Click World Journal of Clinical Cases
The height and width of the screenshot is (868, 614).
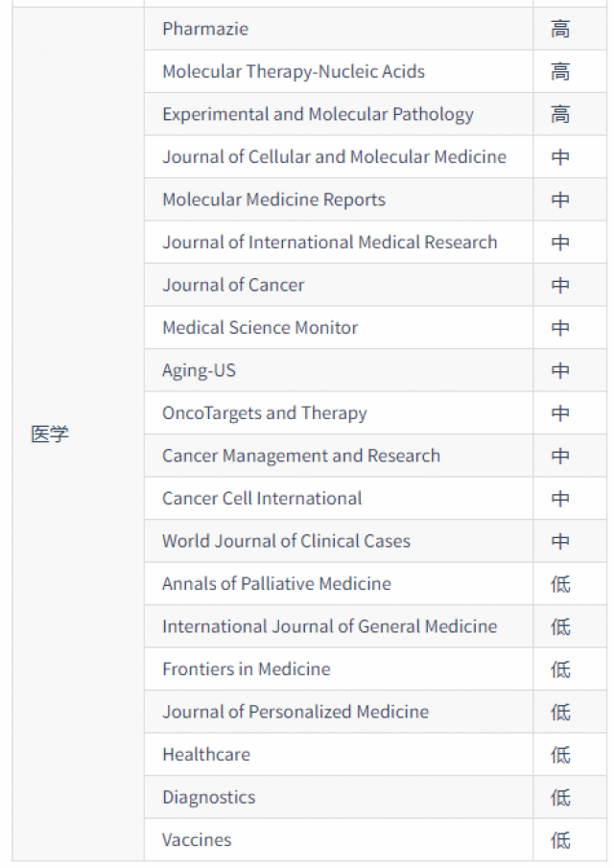(286, 541)
